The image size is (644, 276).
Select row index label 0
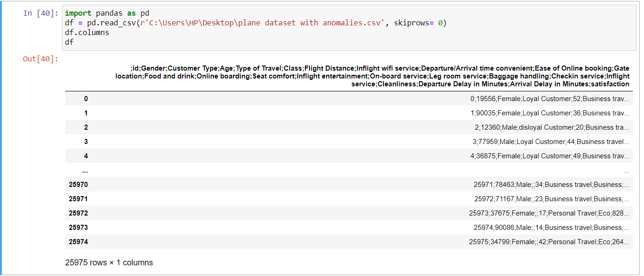[86, 99]
